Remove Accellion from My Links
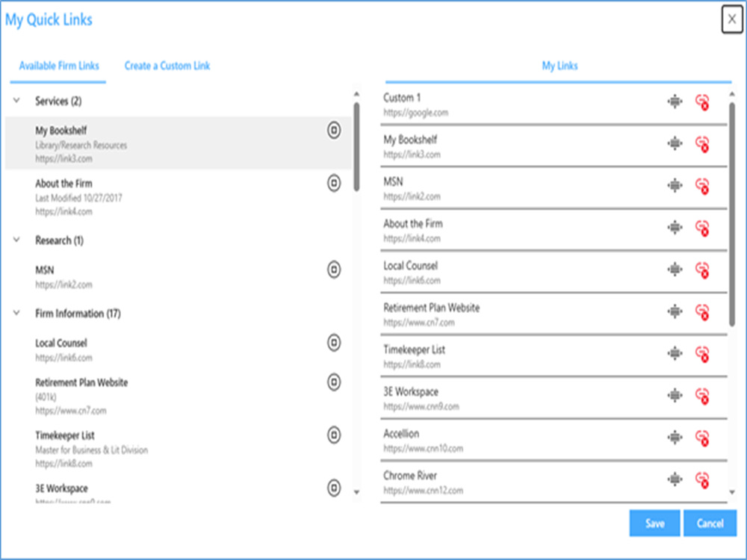 click(703, 438)
